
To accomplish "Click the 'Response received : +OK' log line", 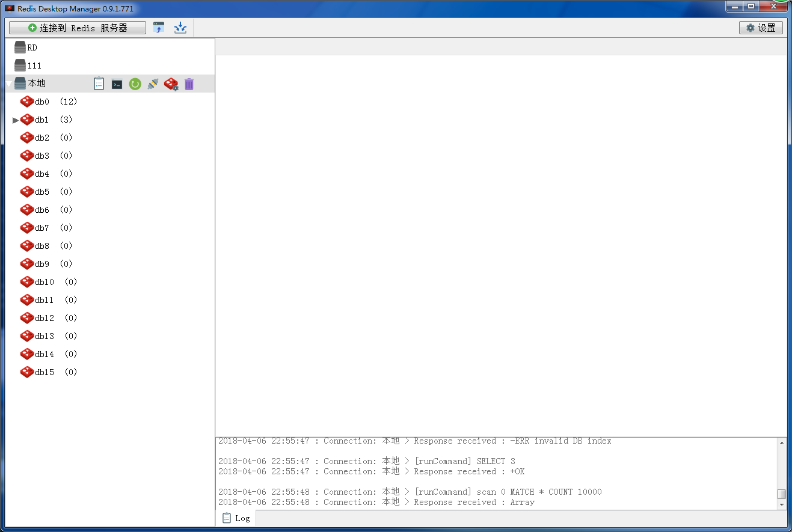I will tap(372, 472).
